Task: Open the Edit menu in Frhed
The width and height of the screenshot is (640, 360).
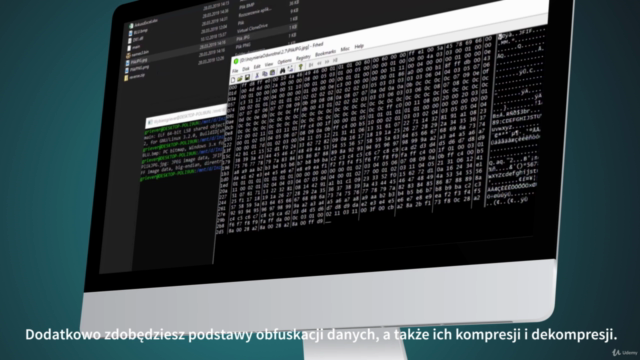Action: coord(257,66)
